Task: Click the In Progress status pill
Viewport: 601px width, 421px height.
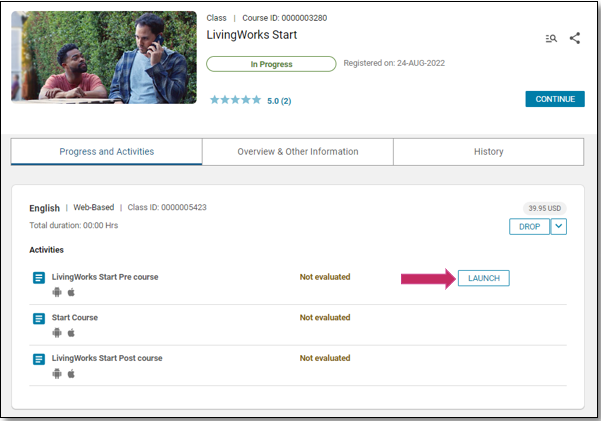Action: coord(271,64)
